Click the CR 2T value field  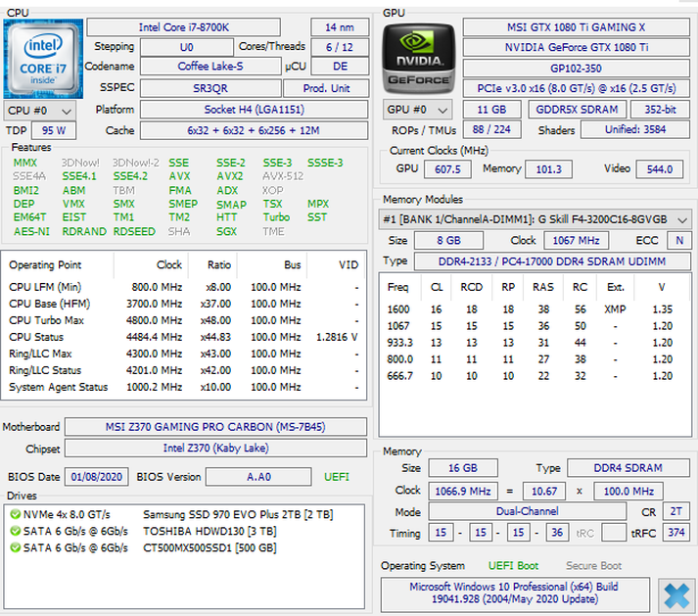[675, 511]
